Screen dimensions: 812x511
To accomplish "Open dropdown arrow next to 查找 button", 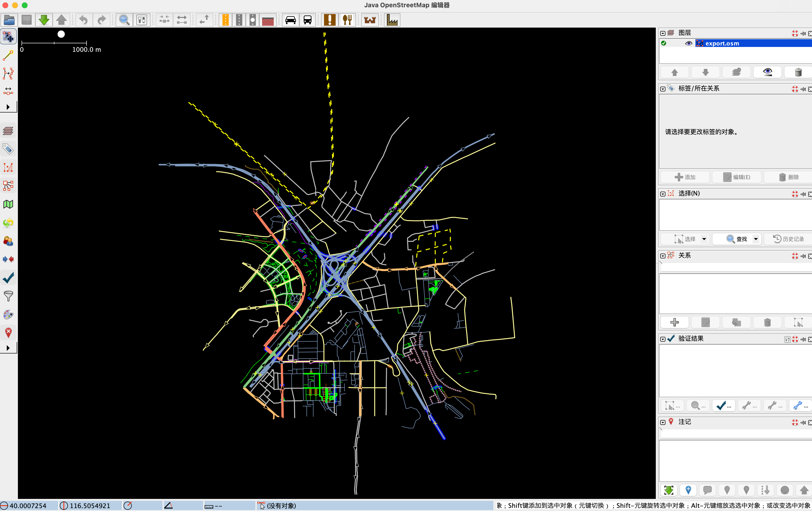I will click(x=756, y=239).
